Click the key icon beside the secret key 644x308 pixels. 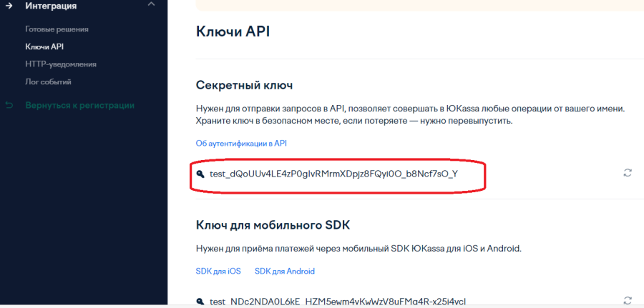[x=200, y=173]
